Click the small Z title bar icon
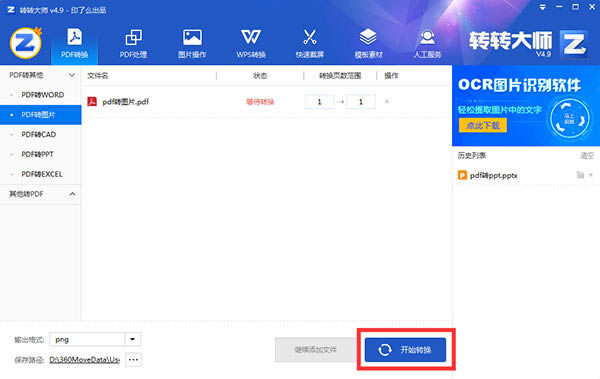 11,10
